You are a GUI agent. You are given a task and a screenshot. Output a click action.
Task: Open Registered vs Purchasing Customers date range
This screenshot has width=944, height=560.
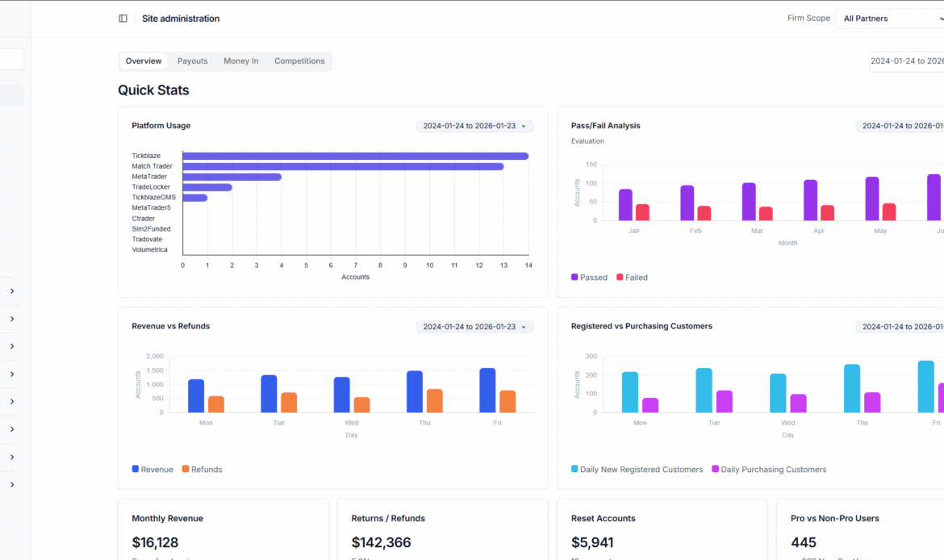[899, 327]
